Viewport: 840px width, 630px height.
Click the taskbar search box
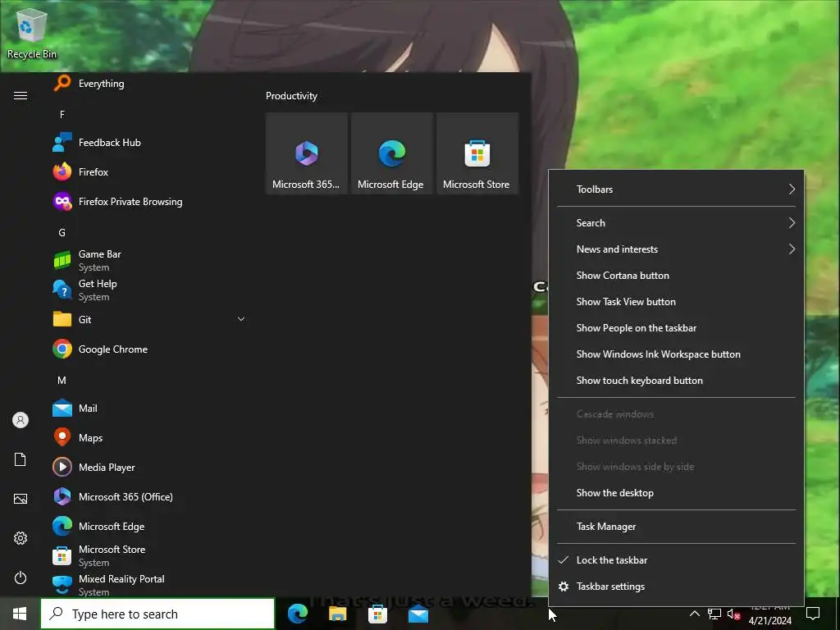pos(157,614)
